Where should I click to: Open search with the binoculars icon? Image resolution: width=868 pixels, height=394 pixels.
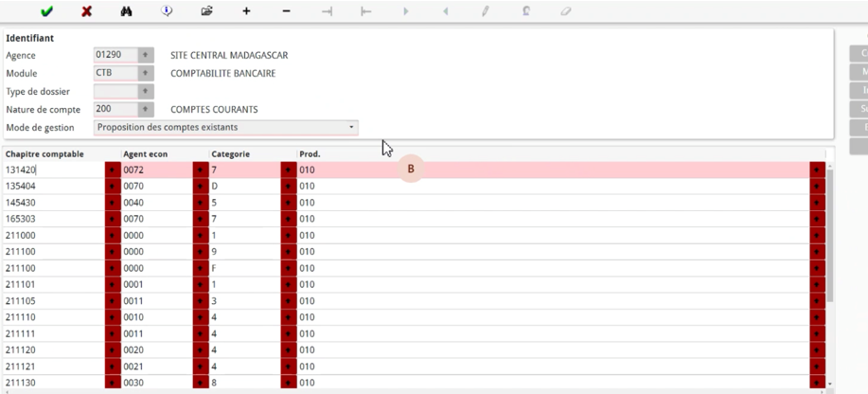tap(127, 11)
